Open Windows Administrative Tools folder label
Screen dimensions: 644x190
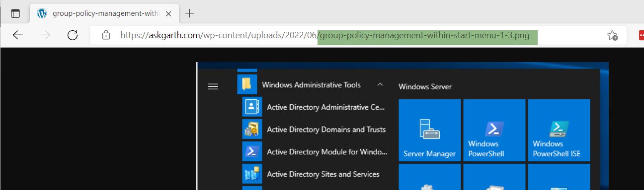coord(311,85)
